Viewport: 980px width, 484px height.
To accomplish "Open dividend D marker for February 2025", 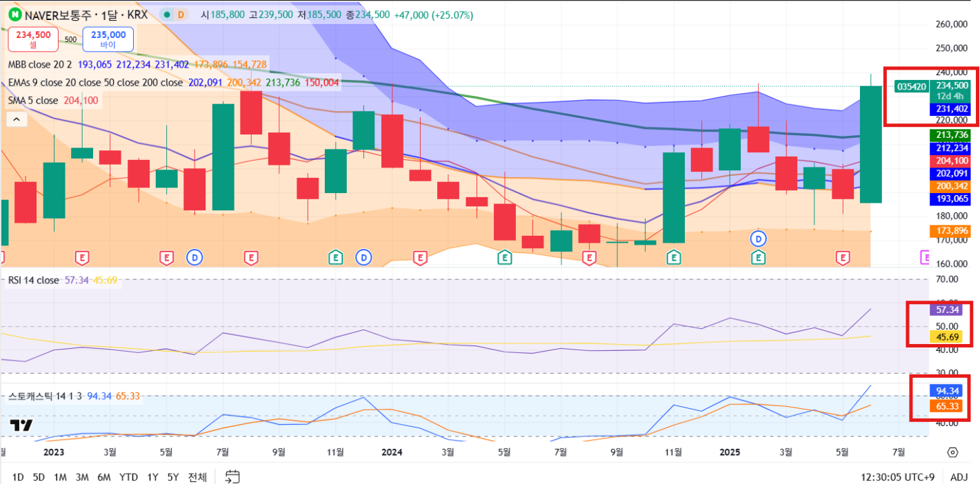I will 759,239.
